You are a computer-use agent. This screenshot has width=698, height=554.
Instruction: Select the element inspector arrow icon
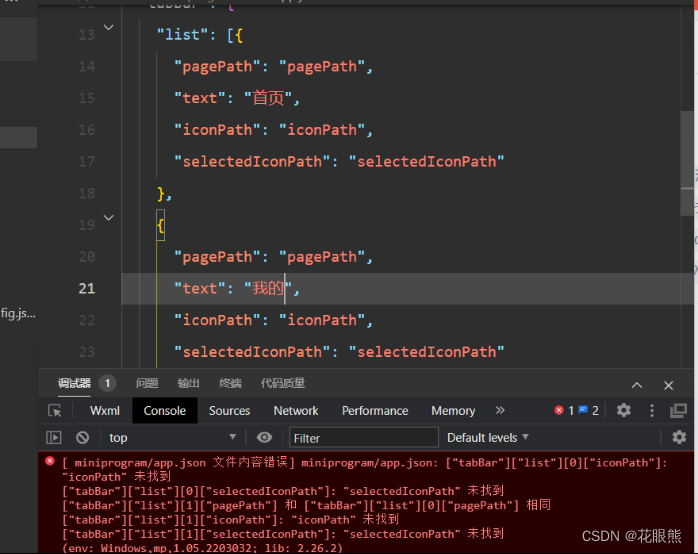point(55,410)
